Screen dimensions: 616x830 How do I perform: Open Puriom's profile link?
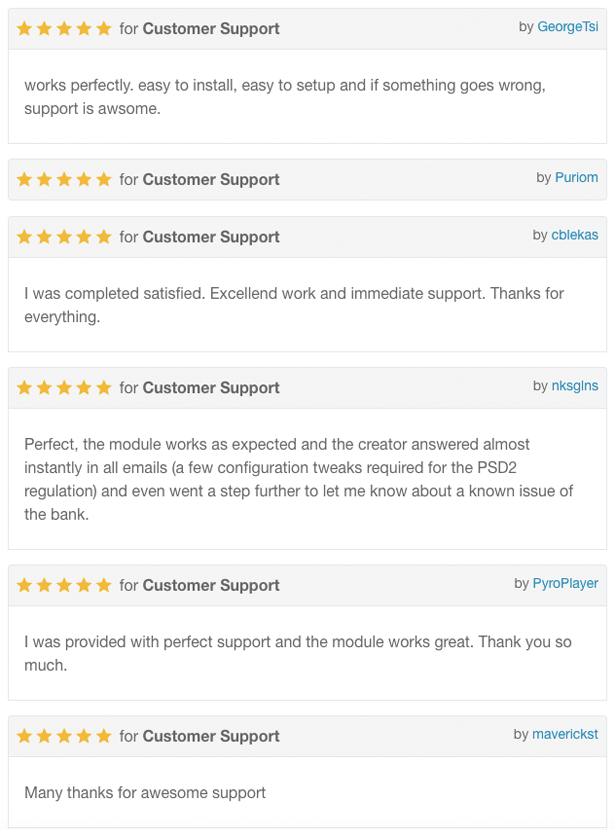click(576, 178)
